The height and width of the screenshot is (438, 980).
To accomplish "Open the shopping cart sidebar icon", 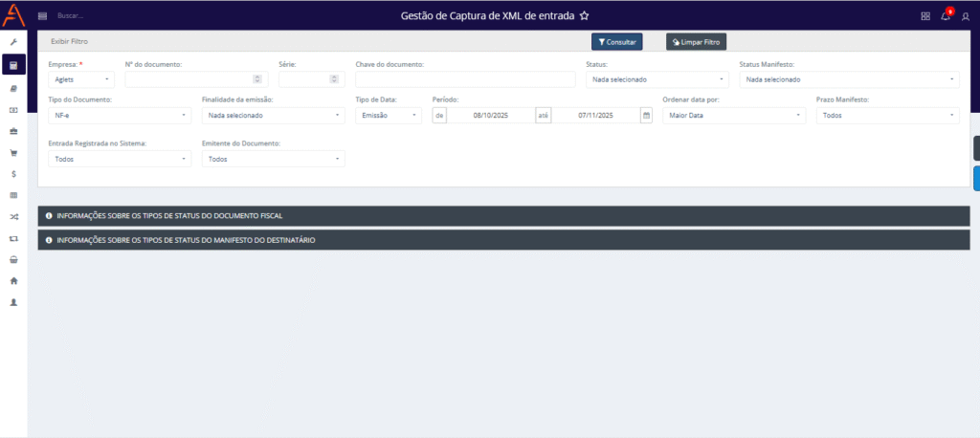I will click(13, 152).
